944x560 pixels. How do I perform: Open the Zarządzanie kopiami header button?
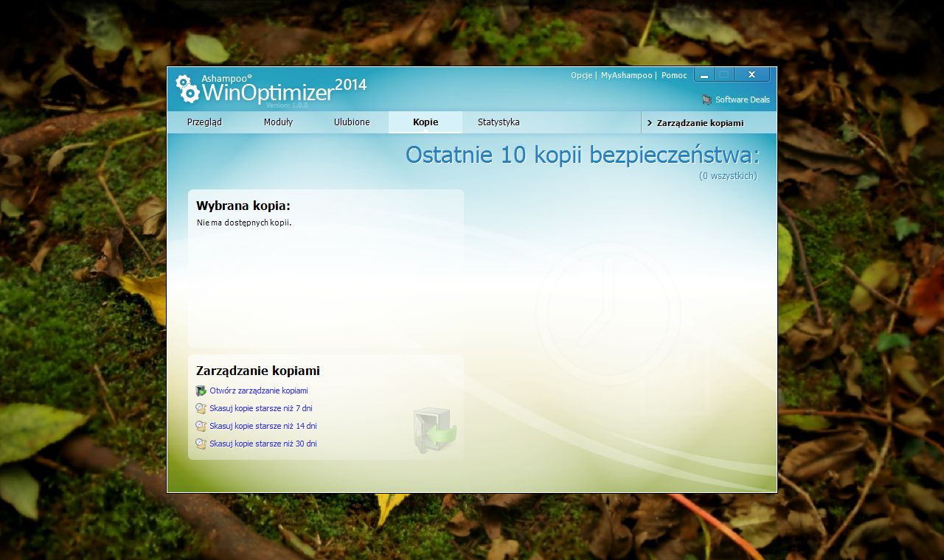tap(708, 123)
